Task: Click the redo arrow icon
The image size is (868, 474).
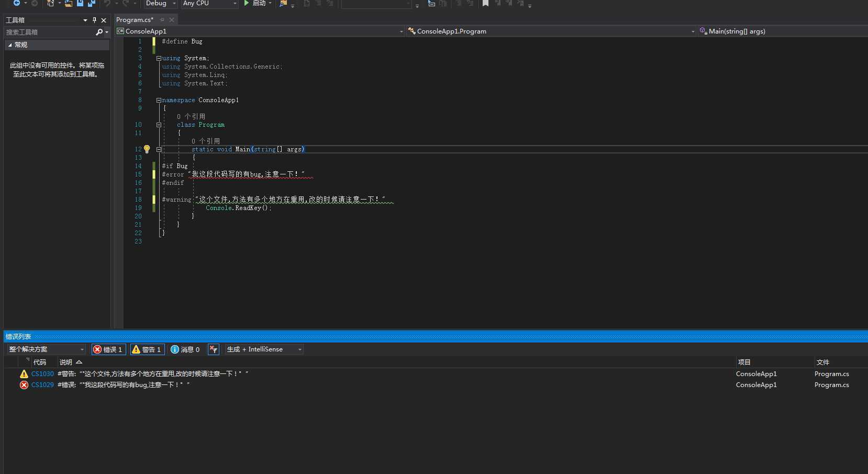Action: click(126, 3)
